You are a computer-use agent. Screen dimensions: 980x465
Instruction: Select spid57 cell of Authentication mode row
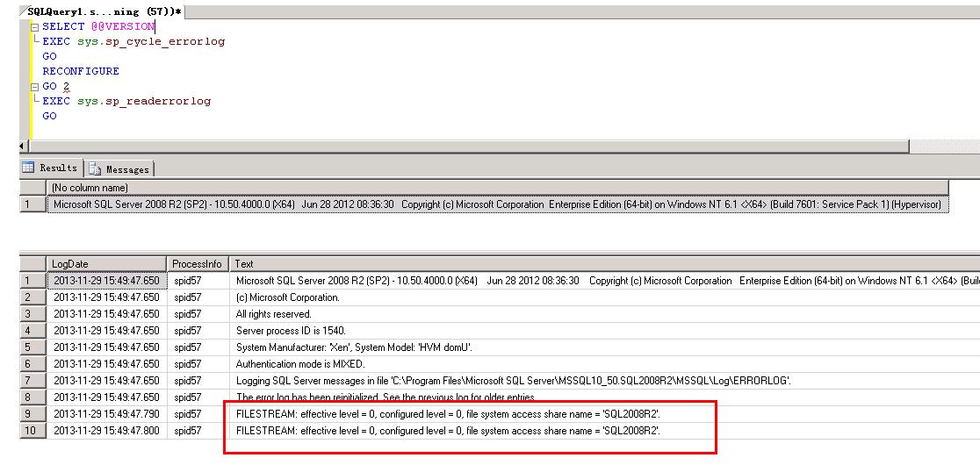click(x=198, y=364)
